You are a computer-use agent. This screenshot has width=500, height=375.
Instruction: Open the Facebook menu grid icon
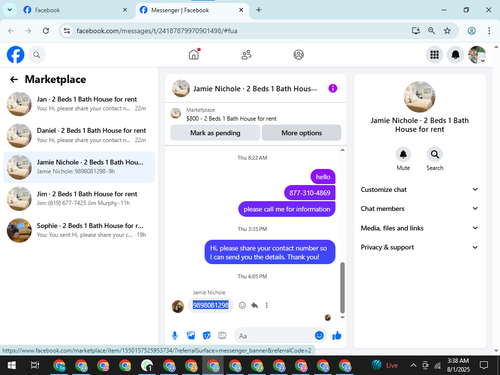click(x=434, y=55)
